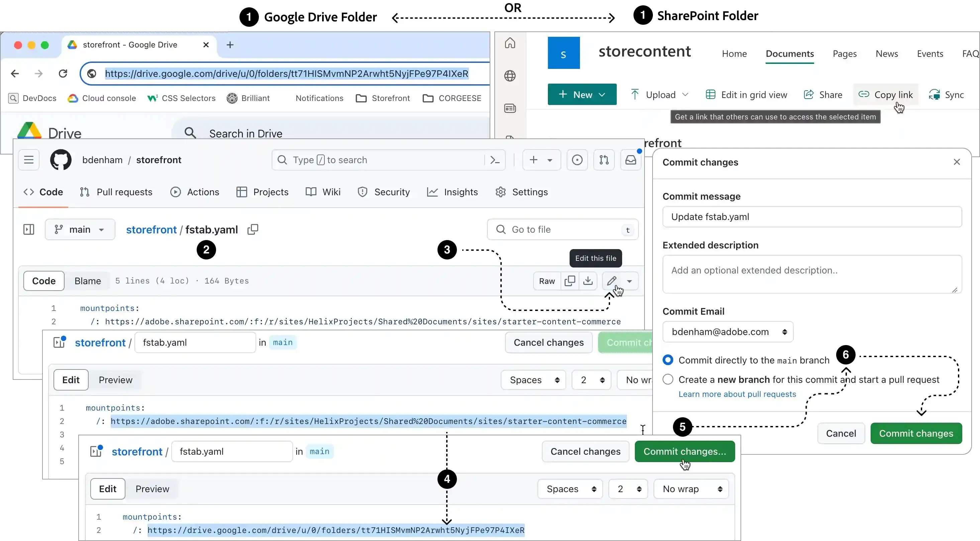Open the SharePoint News tab
The width and height of the screenshot is (980, 541).
point(886,53)
